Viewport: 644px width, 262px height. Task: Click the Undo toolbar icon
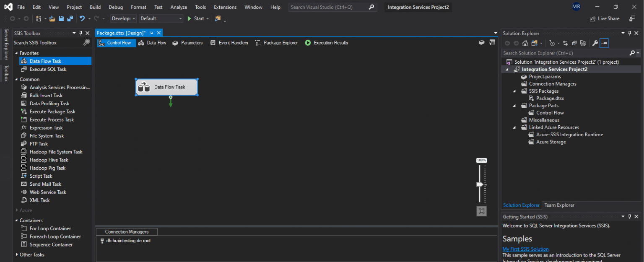tap(82, 18)
